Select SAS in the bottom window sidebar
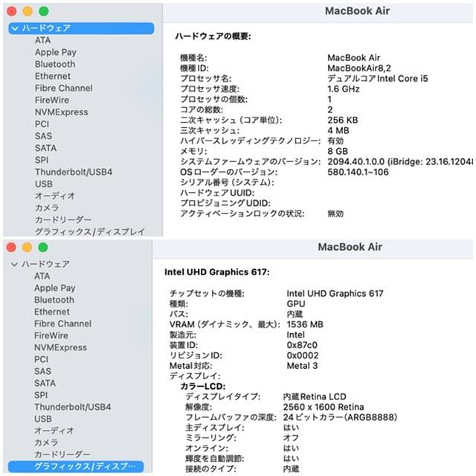Image resolution: width=476 pixels, height=476 pixels. click(43, 371)
